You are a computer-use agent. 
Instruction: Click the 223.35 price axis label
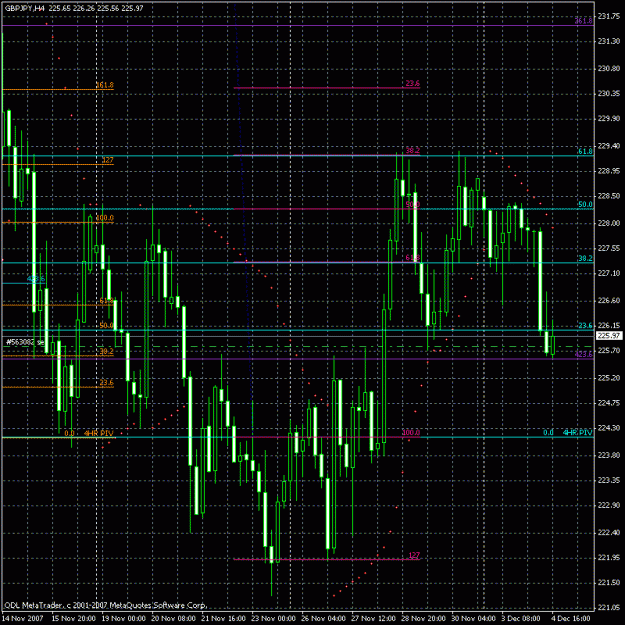[609, 480]
